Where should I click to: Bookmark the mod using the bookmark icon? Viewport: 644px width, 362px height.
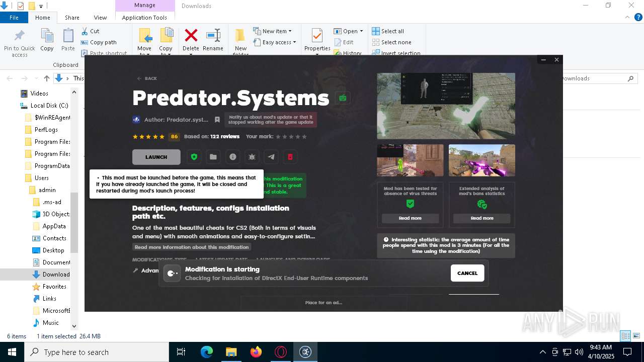(217, 120)
